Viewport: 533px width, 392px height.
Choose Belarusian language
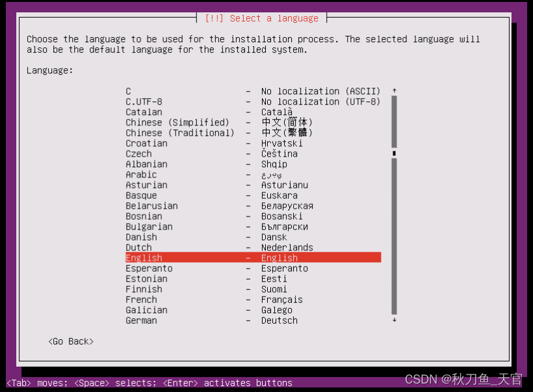tap(253, 205)
